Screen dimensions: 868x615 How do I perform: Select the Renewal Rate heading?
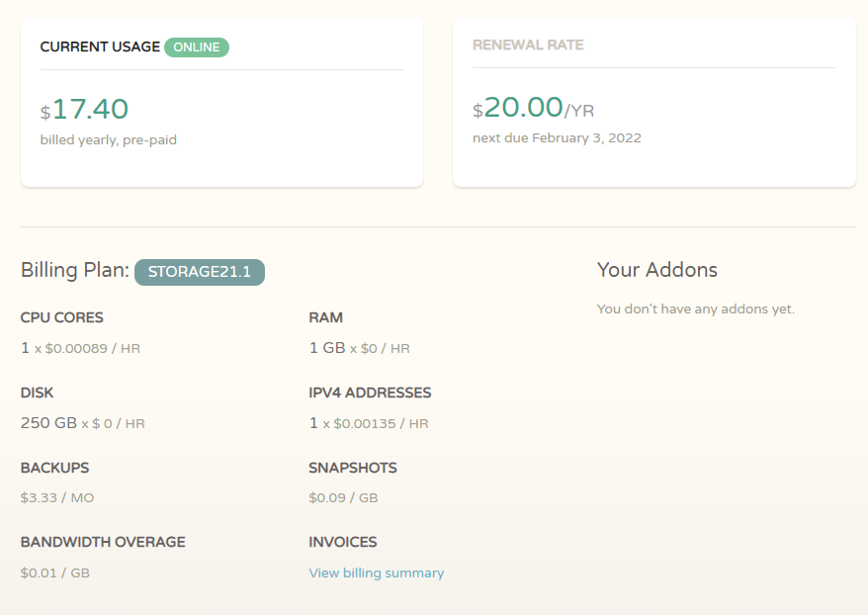coord(528,45)
